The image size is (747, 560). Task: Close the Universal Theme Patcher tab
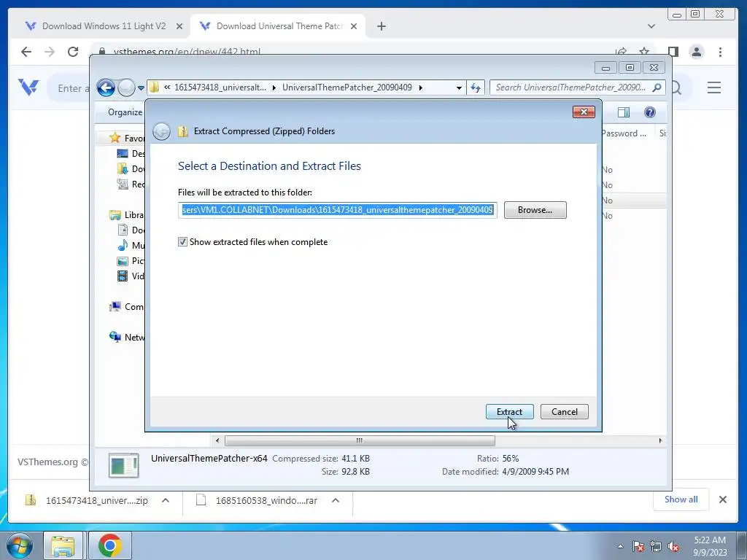(x=354, y=26)
